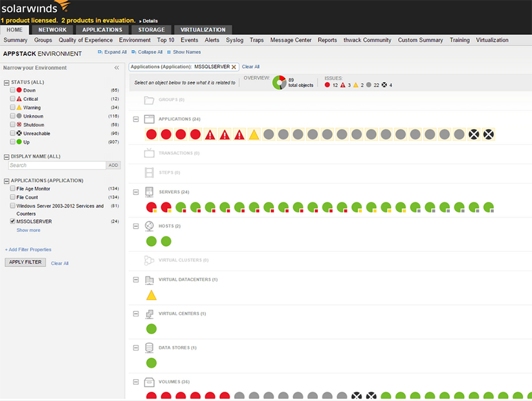Image resolution: width=532 pixels, height=401 pixels.
Task: Collapse the Narrow your Environment panel
Action: 116,68
